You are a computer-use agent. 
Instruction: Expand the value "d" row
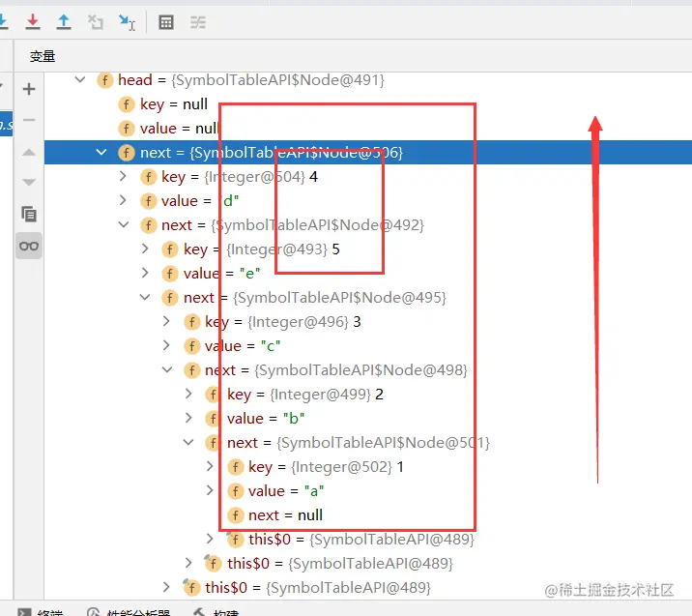point(123,201)
